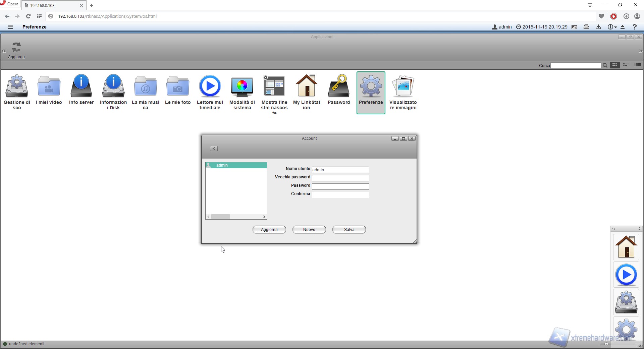The height and width of the screenshot is (349, 644).
Task: Open the Password key icon
Action: pyautogui.click(x=338, y=86)
